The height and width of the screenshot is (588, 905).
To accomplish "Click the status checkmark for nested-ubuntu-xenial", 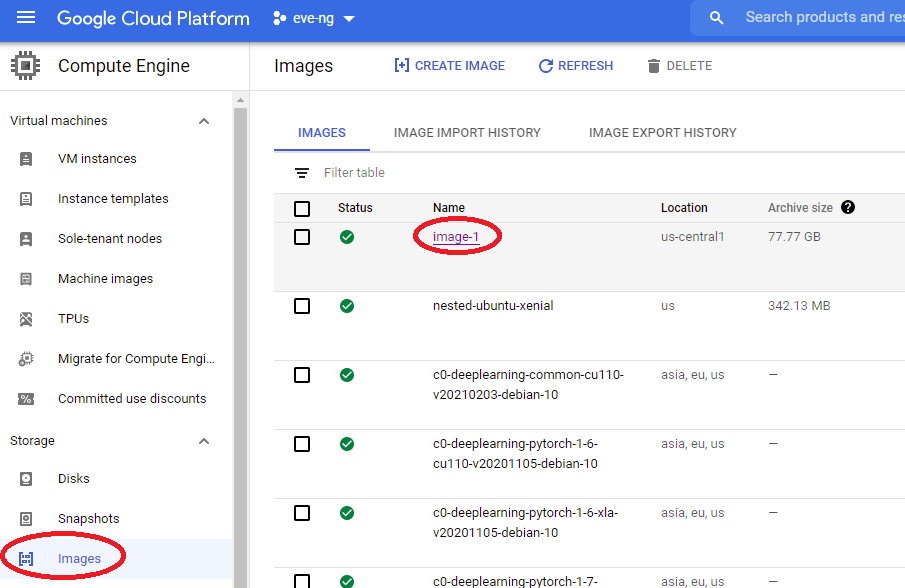I will (x=347, y=306).
